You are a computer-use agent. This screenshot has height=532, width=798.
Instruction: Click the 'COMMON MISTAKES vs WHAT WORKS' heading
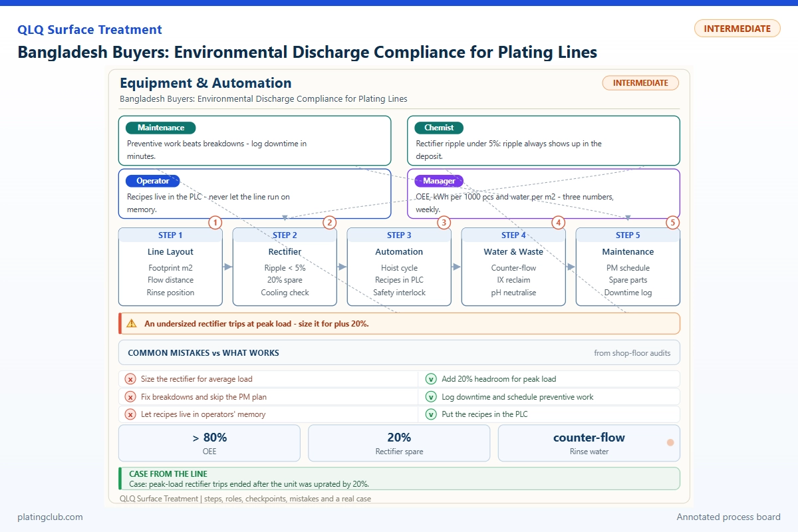203,353
